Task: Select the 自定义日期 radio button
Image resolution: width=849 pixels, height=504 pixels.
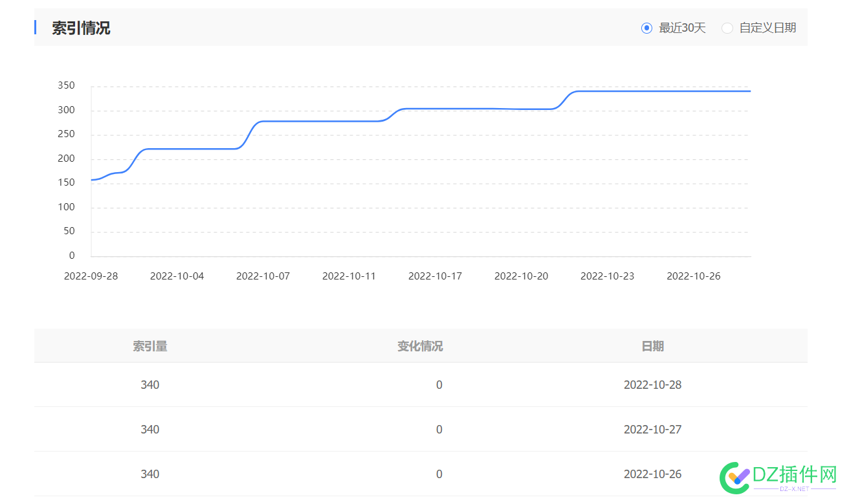Action: [x=727, y=28]
